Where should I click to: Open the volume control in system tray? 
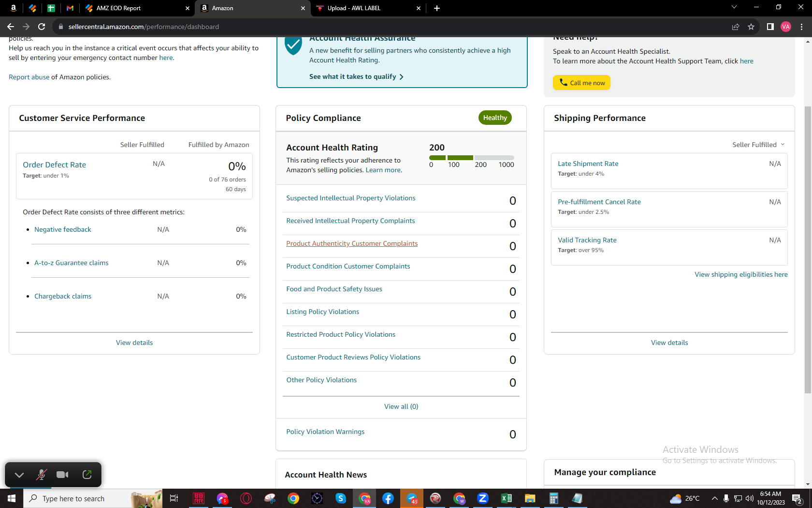pyautogui.click(x=750, y=498)
